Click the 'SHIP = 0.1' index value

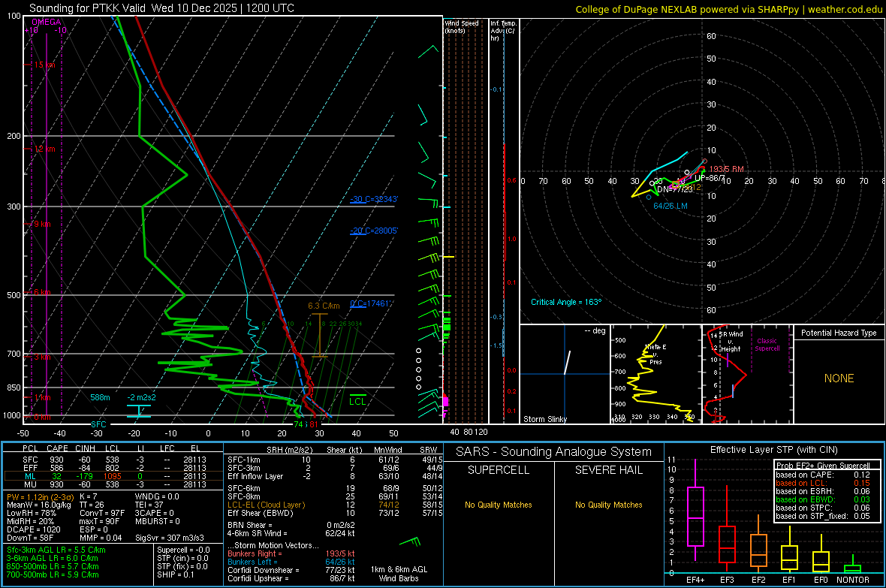[175, 575]
